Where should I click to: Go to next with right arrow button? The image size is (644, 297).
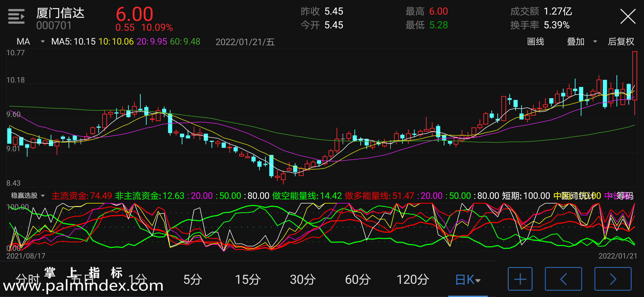[x=613, y=279]
